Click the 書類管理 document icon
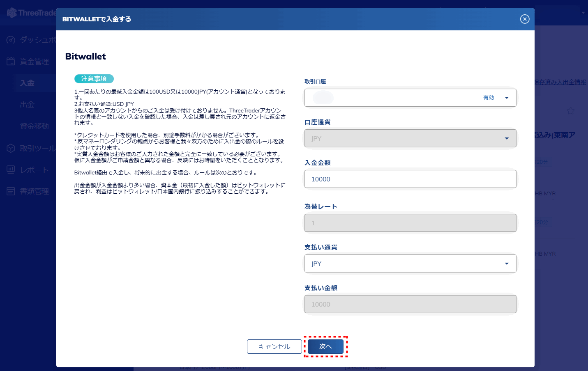The height and width of the screenshot is (371, 588). click(x=11, y=191)
